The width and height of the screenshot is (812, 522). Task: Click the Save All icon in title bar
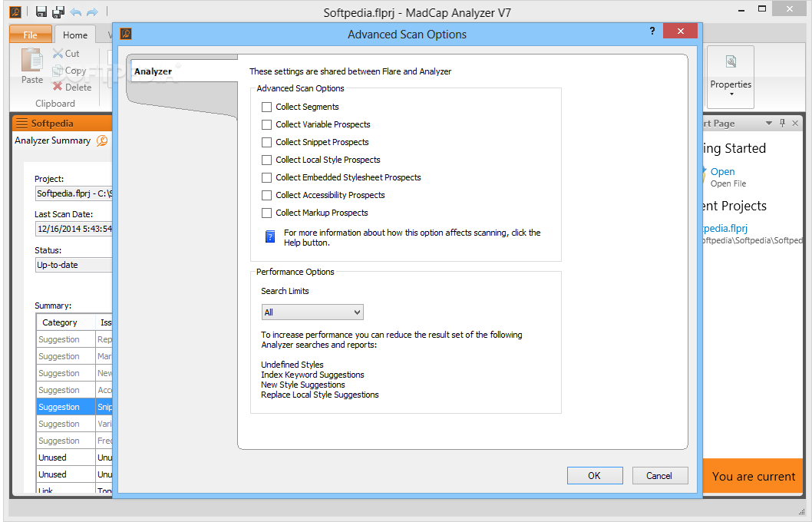pos(58,12)
